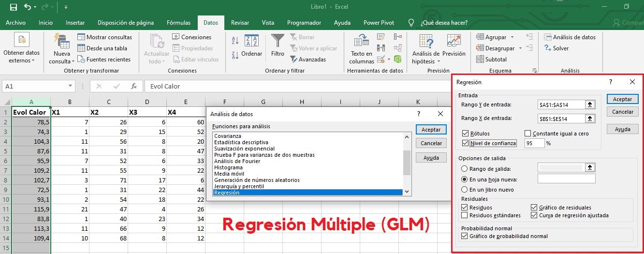
Task: Click Cancelar in Análisis de datos dialog
Action: (431, 143)
